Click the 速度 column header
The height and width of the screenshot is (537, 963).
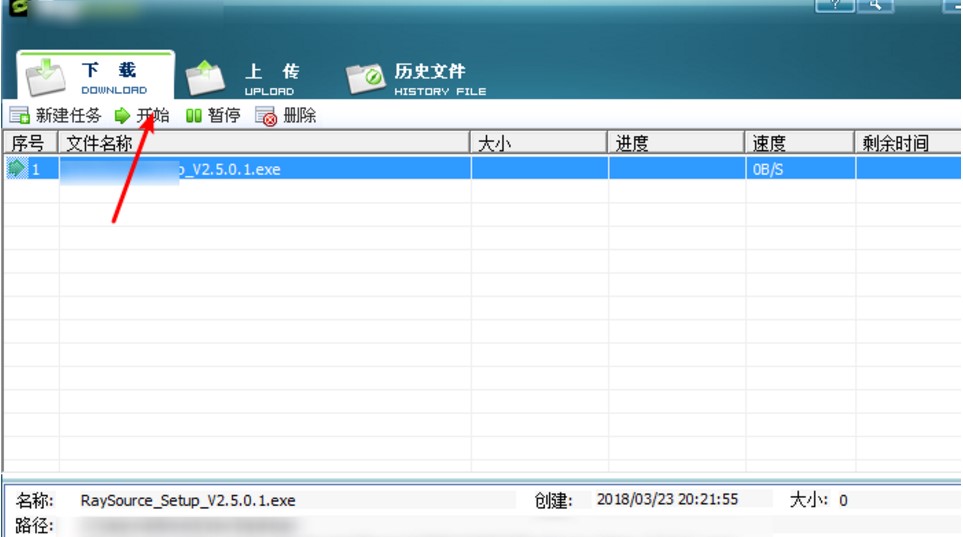tap(800, 143)
